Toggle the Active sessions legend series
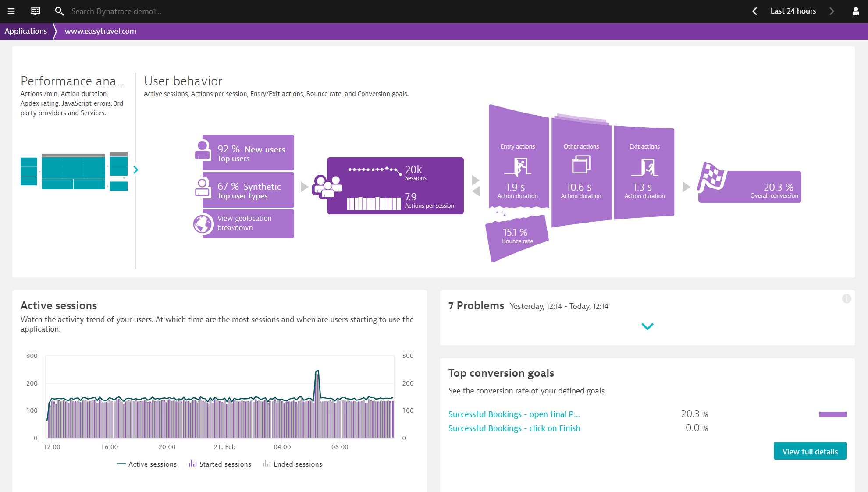Screen dimensions: 868x492 pyautogui.click(x=147, y=464)
